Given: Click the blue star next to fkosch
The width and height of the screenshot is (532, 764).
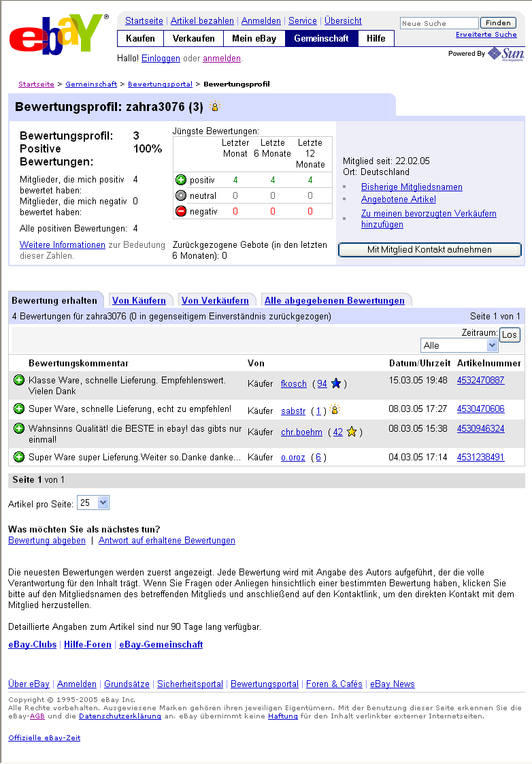Looking at the screenshot, I should [x=336, y=383].
